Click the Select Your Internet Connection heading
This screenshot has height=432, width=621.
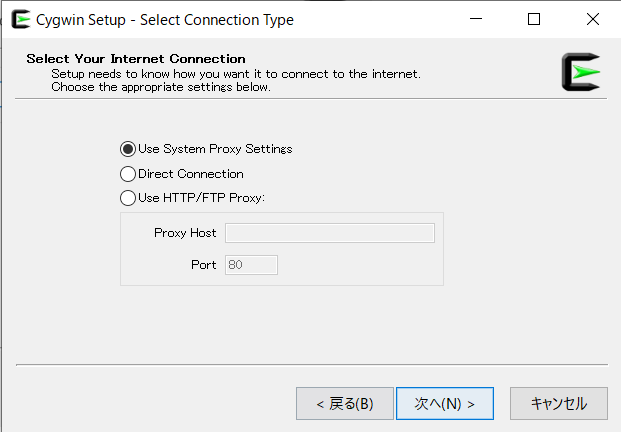(x=135, y=59)
